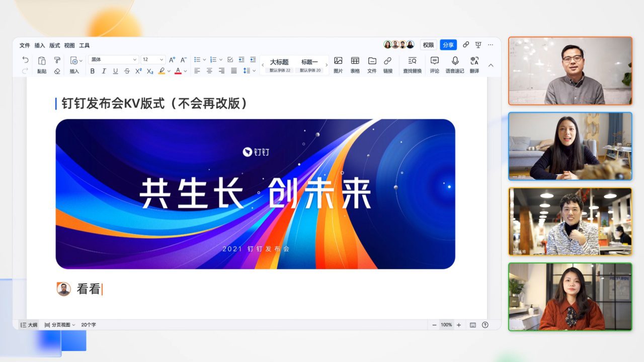
Task: Click the format painter icon
Action: (57, 60)
